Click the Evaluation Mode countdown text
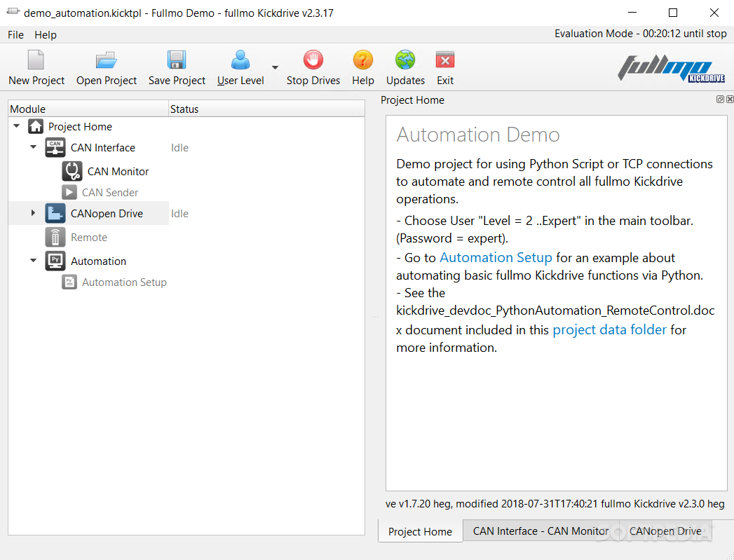The height and width of the screenshot is (560, 734). coord(640,34)
